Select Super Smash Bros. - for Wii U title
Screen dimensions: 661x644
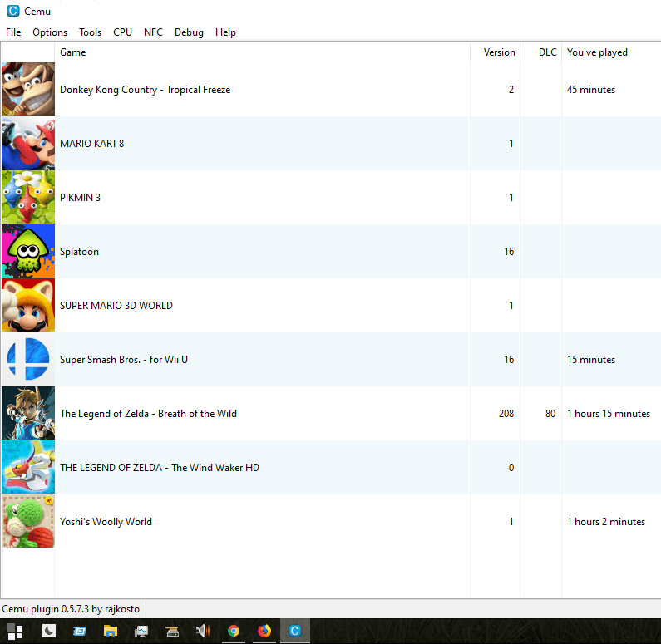(124, 360)
